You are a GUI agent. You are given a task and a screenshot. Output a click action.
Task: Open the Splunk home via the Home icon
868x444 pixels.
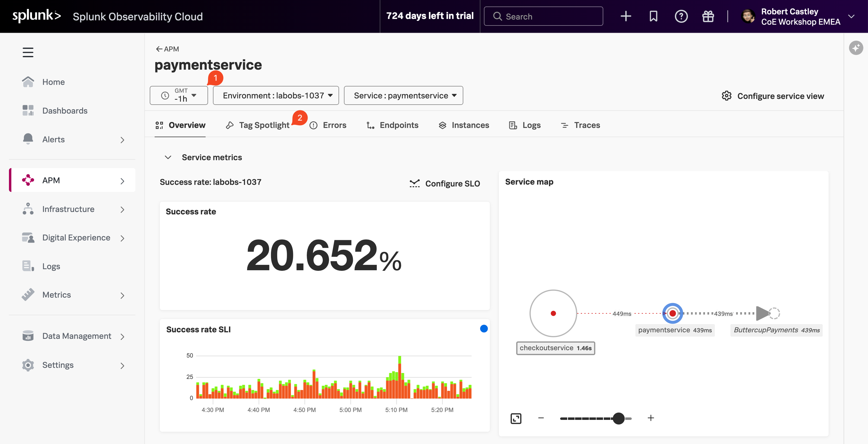coord(28,82)
